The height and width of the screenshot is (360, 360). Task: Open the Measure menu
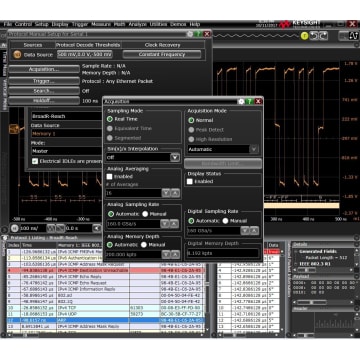click(101, 24)
